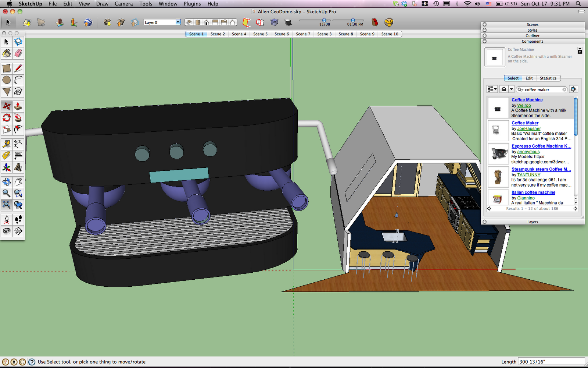This screenshot has width=588, height=368.
Task: Select the Walk footprints tool
Action: (x=18, y=220)
